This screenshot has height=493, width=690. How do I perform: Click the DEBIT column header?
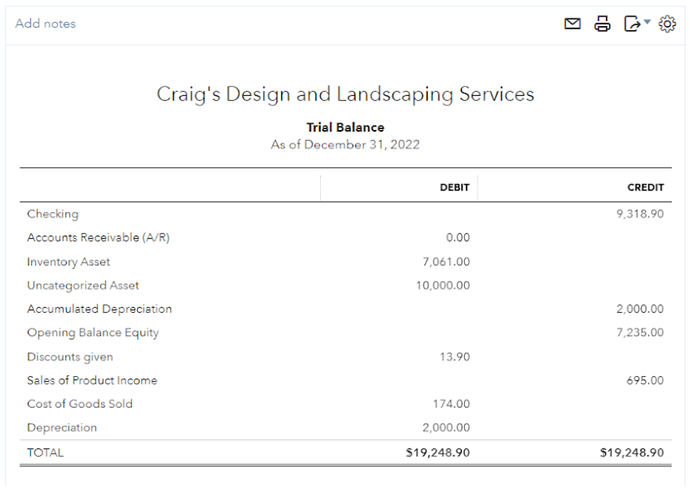coord(455,187)
